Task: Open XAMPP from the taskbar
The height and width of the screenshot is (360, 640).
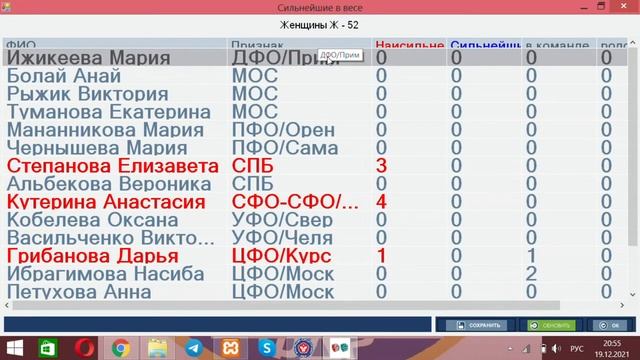Action: pyautogui.click(x=231, y=348)
